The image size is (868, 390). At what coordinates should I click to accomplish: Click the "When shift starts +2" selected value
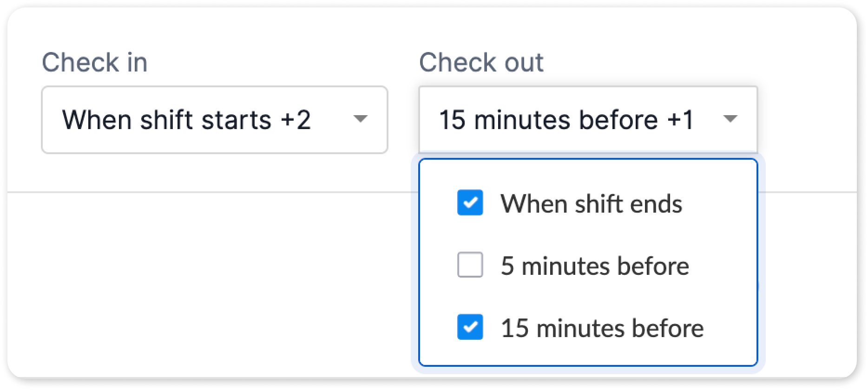tap(186, 120)
